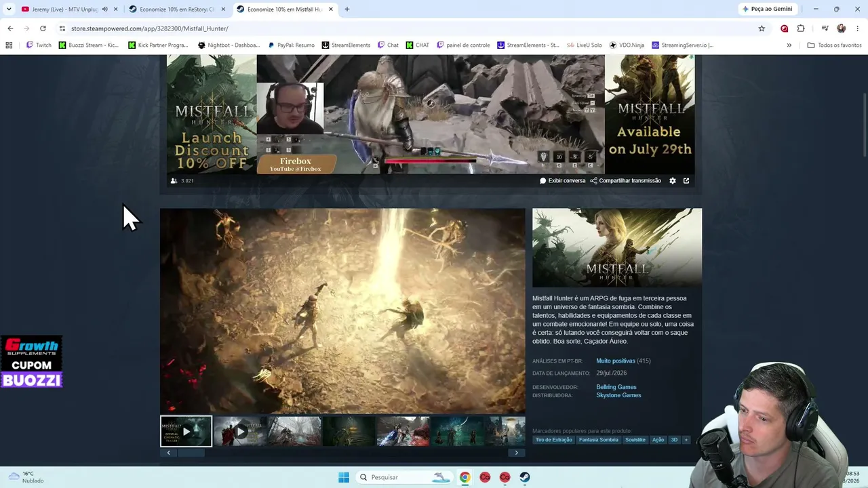The image size is (868, 488).
Task: Reload the Steam store page
Action: coord(43,28)
